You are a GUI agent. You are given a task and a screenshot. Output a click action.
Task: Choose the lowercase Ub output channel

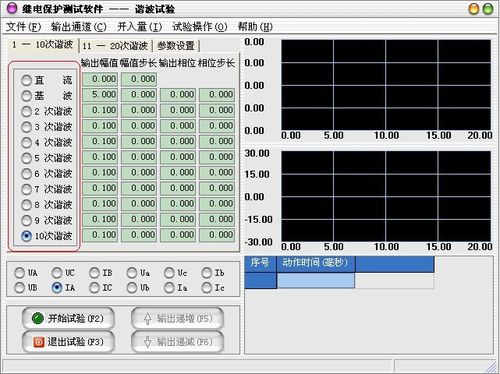[132, 287]
